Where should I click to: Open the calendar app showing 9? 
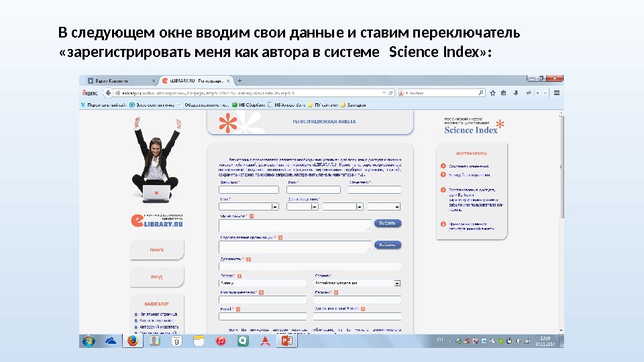(x=176, y=341)
